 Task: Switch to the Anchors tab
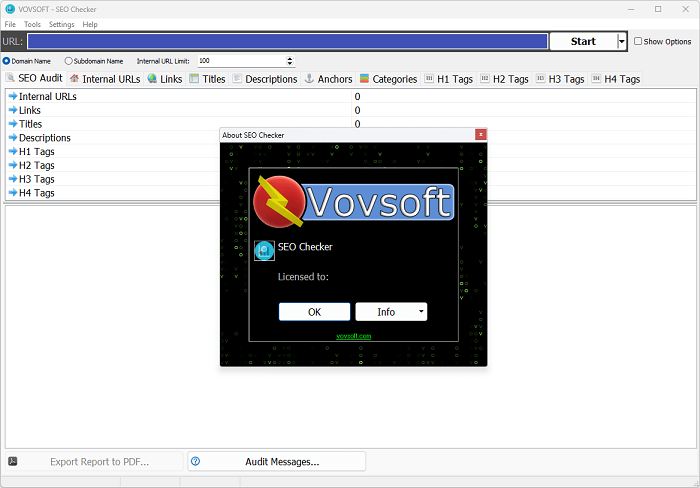(329, 79)
